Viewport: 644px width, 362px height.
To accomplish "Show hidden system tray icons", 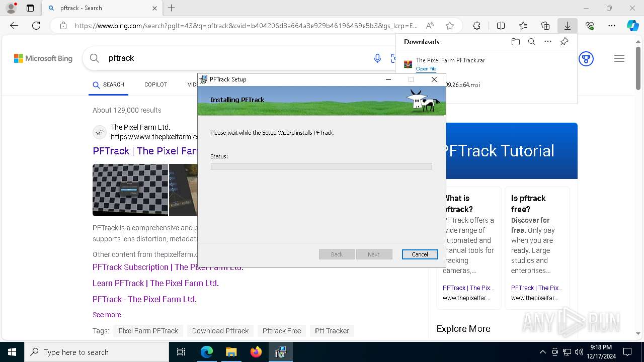I will (x=542, y=352).
